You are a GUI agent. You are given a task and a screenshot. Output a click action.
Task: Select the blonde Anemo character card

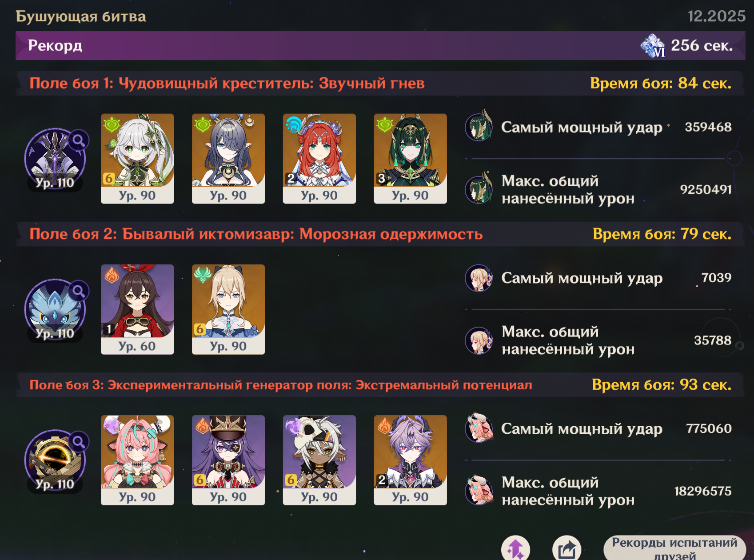[228, 309]
